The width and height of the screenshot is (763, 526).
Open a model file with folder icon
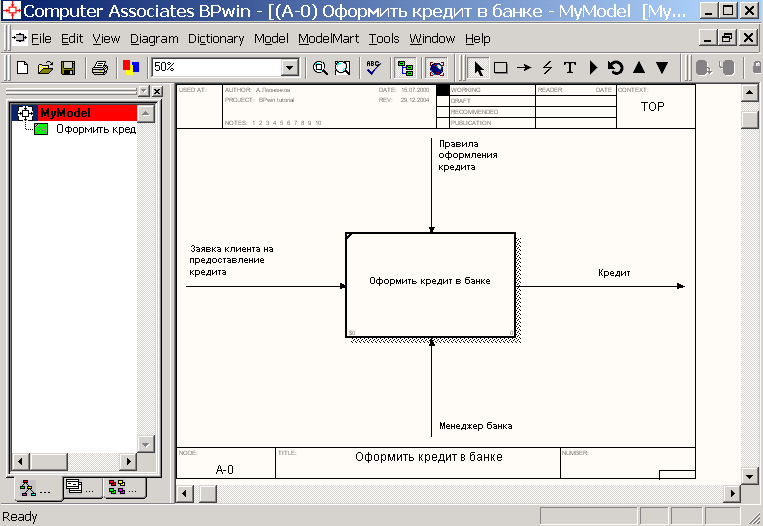(45, 68)
